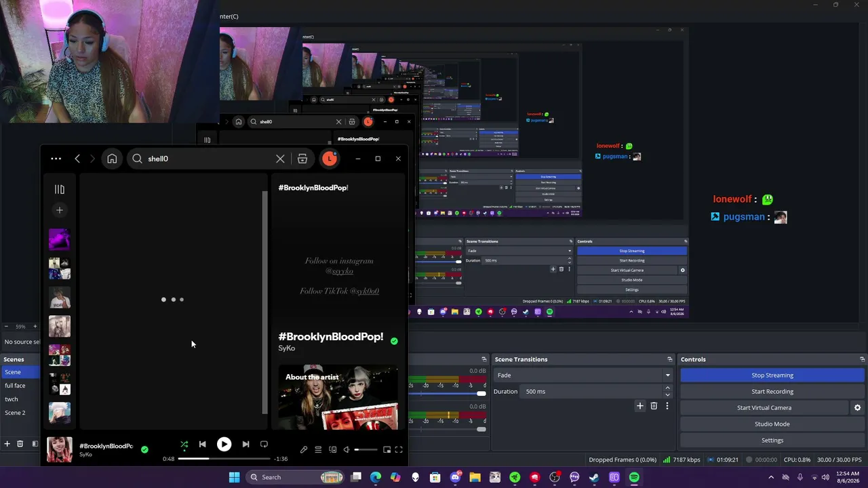868x488 pixels.
Task: Add a new scene in OBS
Action: point(7,444)
